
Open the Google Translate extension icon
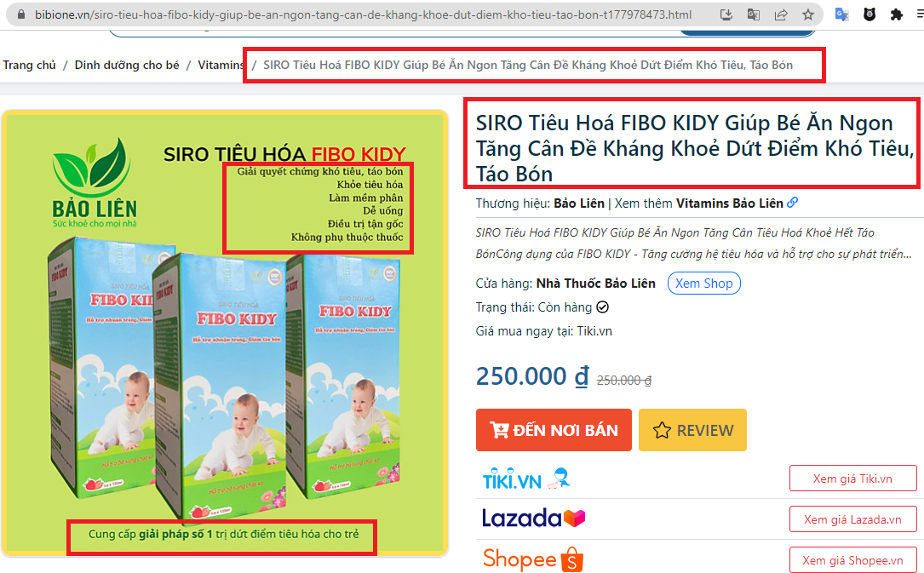(842, 14)
